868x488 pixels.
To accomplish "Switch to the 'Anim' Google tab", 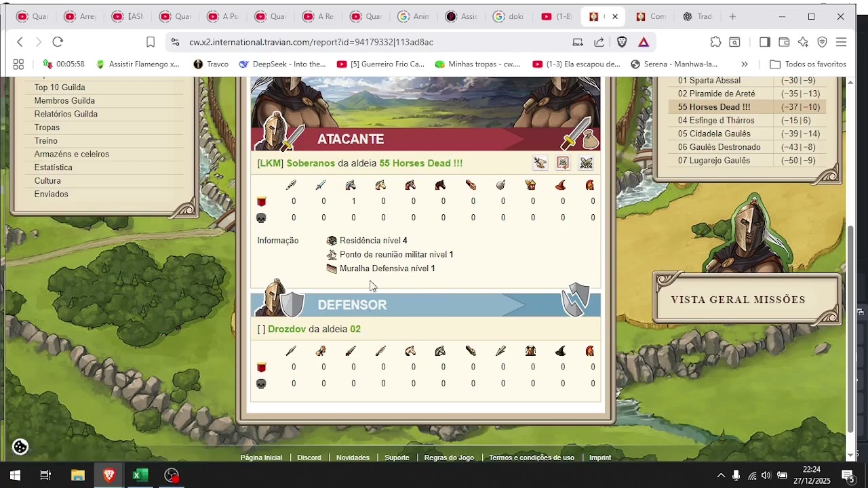I will click(x=414, y=16).
